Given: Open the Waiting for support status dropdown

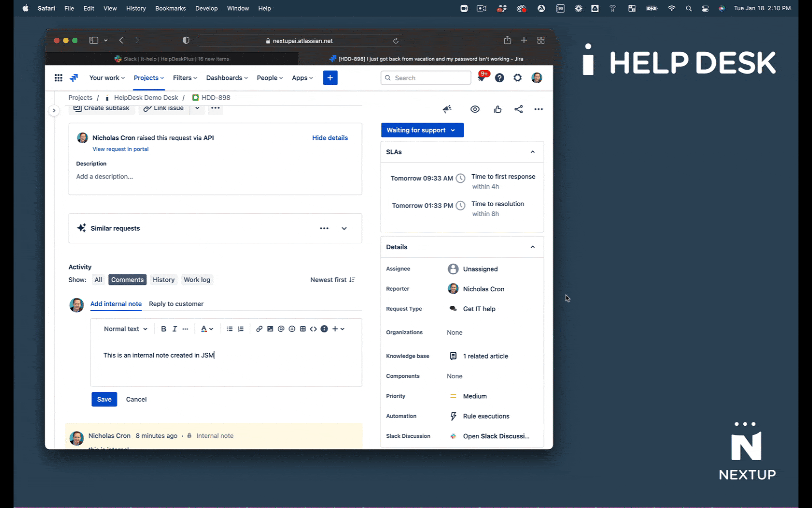Looking at the screenshot, I should (x=422, y=130).
